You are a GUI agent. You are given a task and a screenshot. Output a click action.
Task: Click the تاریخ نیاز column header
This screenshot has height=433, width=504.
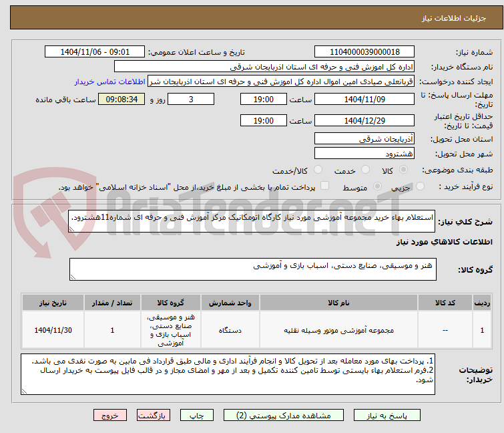53,303
